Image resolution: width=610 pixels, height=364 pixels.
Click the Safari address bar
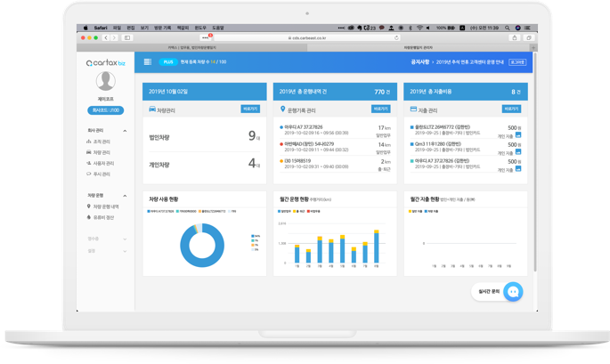[307, 37]
